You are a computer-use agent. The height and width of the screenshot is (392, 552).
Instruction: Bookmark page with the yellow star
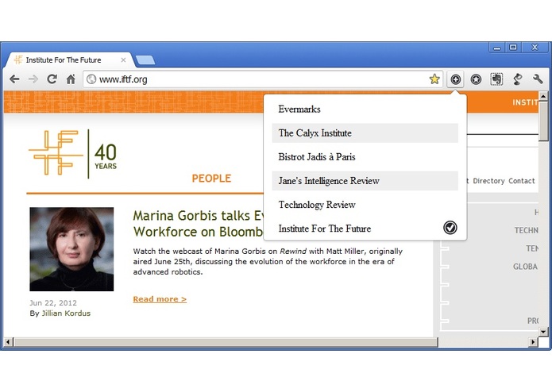(x=434, y=79)
